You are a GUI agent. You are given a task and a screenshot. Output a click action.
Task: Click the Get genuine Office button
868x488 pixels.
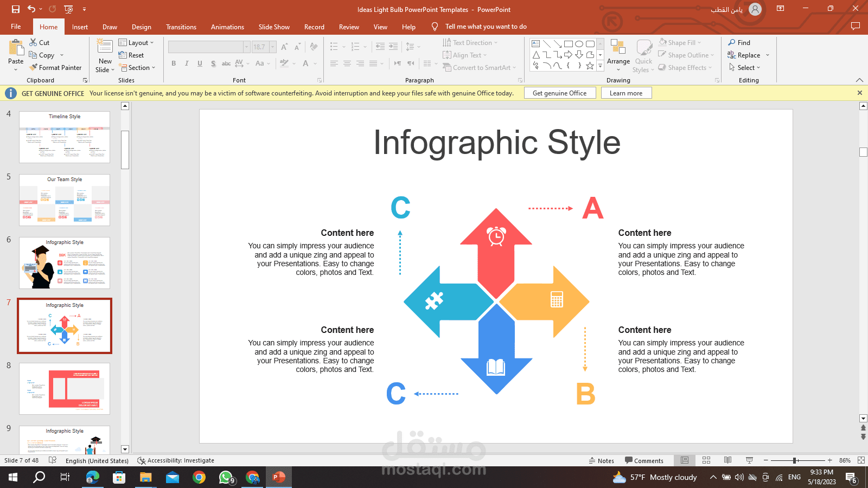(x=559, y=93)
